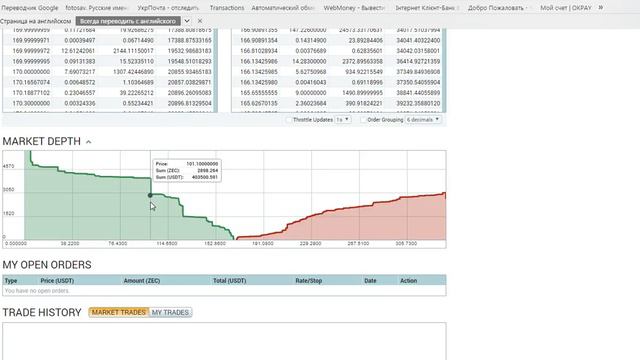Open the Добро Пожаловать bookmark
640x360 pixels.
pyautogui.click(x=498, y=8)
